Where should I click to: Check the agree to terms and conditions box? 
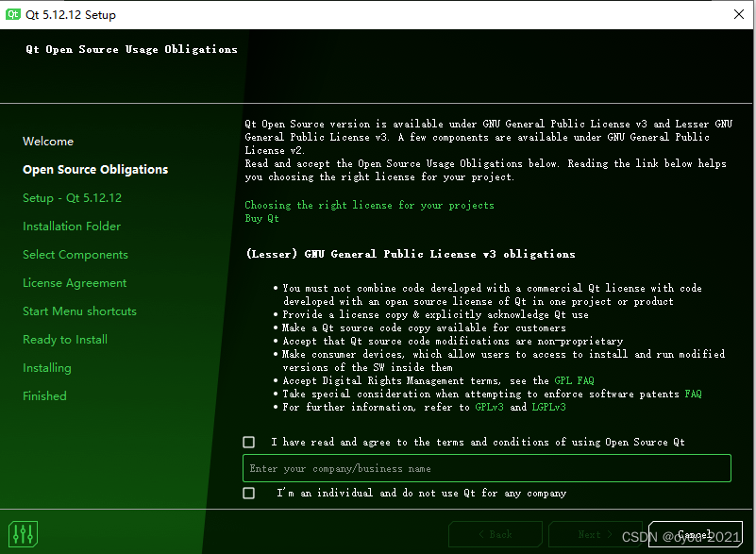[x=249, y=442]
